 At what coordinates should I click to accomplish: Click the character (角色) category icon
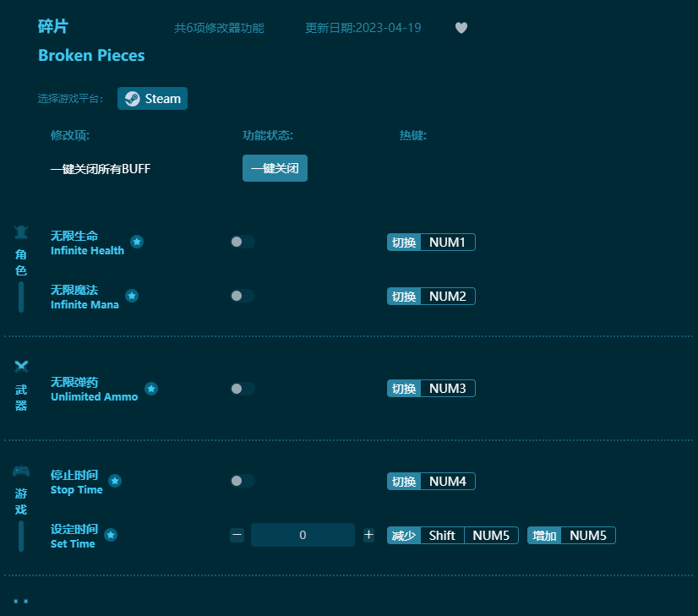[x=21, y=232]
